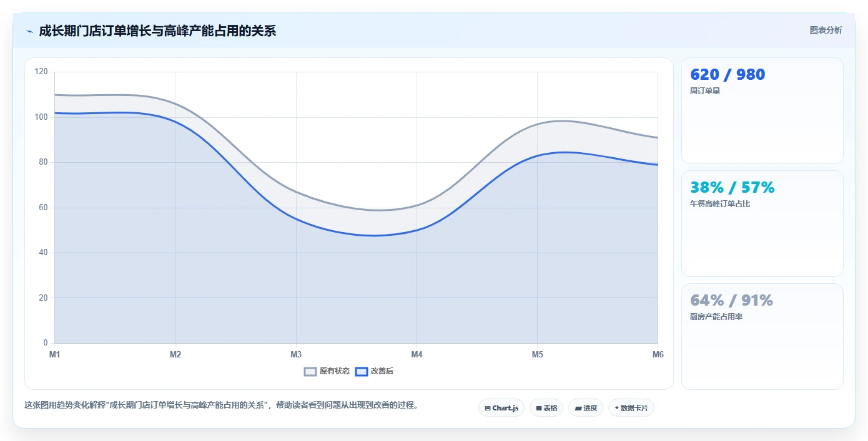Viewport: 868px width, 441px height.
Task: Select the 38% / 57% 午餐高峰订单占比 card
Action: click(762, 223)
